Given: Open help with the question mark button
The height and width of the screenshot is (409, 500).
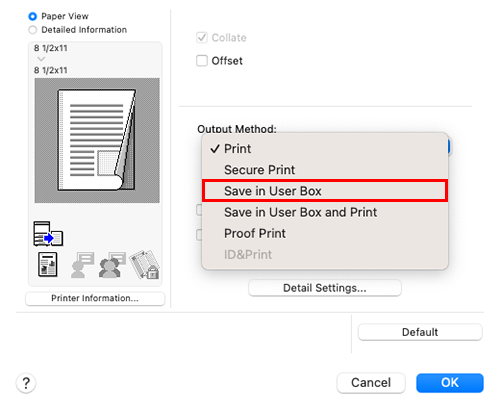Looking at the screenshot, I should pos(26,383).
